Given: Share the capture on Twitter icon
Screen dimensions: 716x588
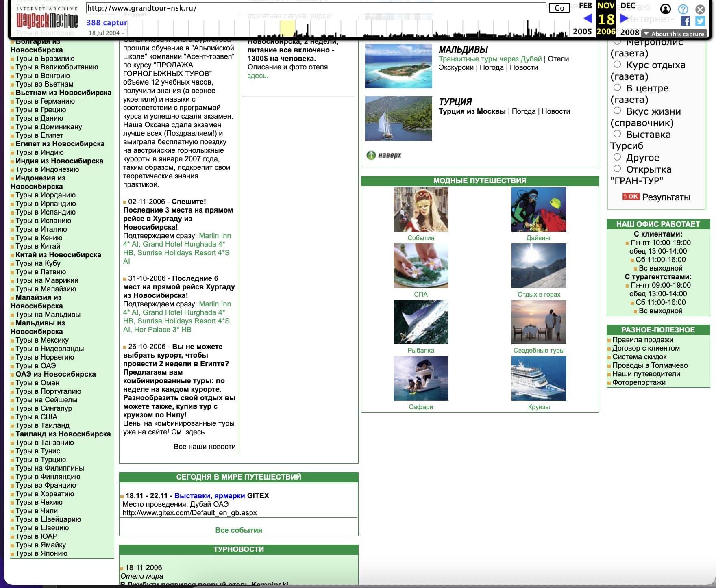Looking at the screenshot, I should (x=700, y=21).
